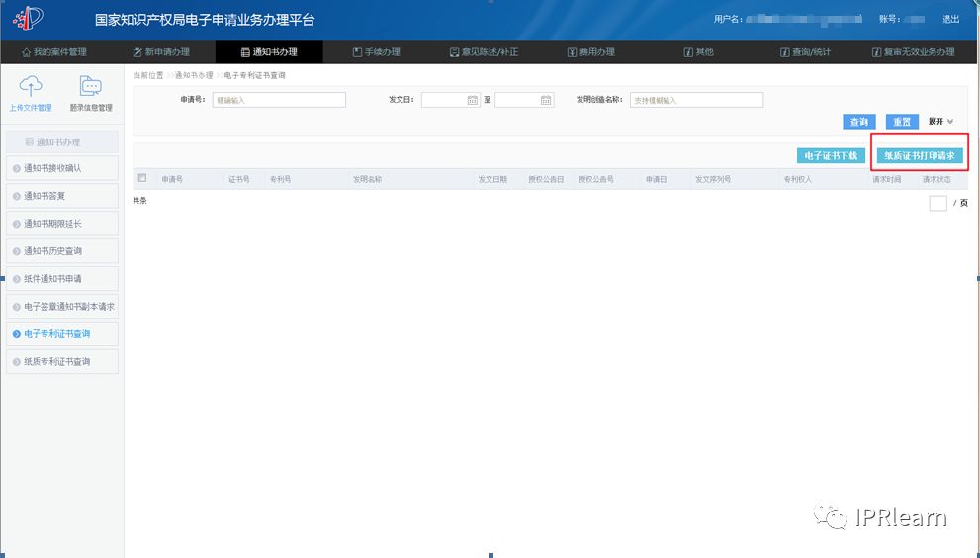
Task: Click 发文日期 column header
Action: (x=492, y=179)
